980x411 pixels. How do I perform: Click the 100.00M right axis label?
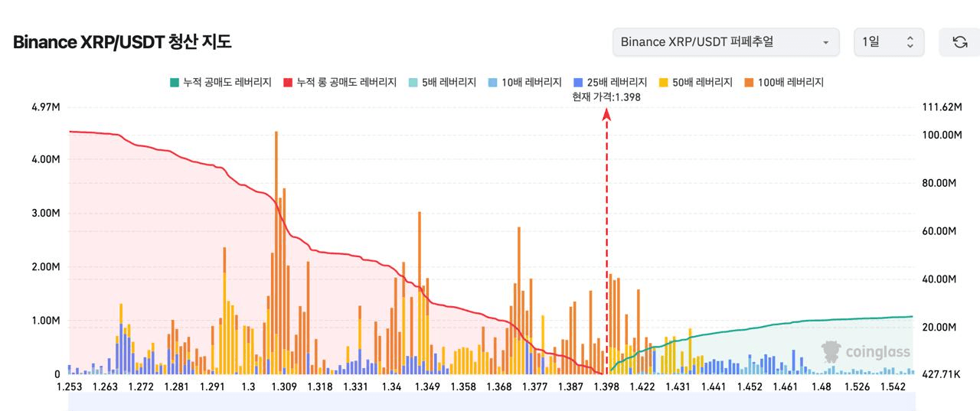942,135
